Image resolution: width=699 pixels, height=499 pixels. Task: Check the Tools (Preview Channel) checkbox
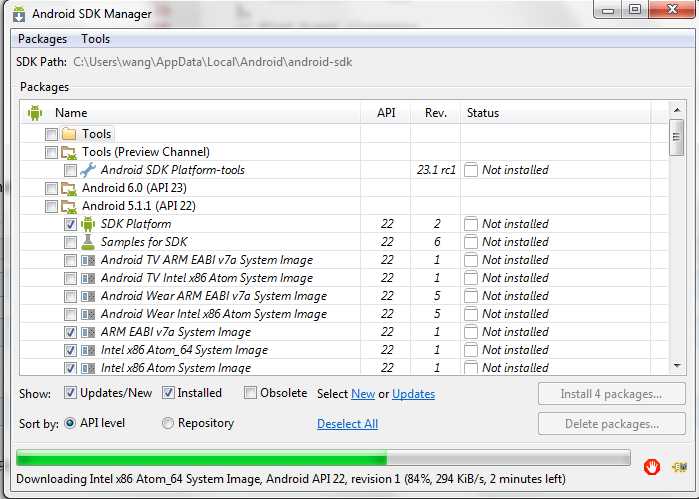pos(51,153)
